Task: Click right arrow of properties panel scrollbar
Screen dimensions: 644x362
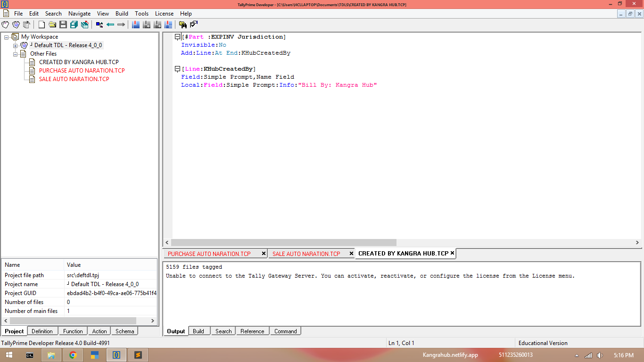Action: [x=152, y=321]
